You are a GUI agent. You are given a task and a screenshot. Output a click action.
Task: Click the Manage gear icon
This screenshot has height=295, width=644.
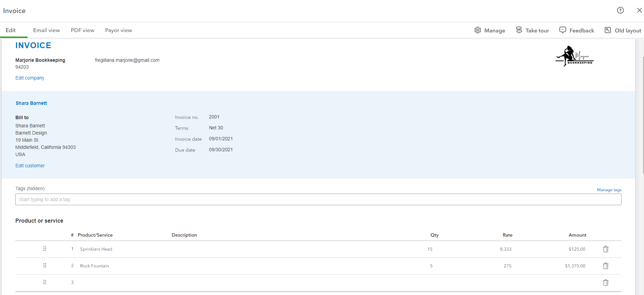(478, 30)
